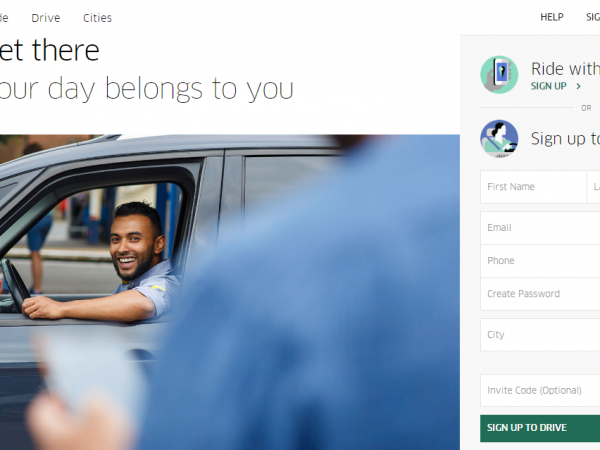This screenshot has height=450, width=600.
Task: Click the Ride with heading text
Action: pyautogui.click(x=565, y=69)
